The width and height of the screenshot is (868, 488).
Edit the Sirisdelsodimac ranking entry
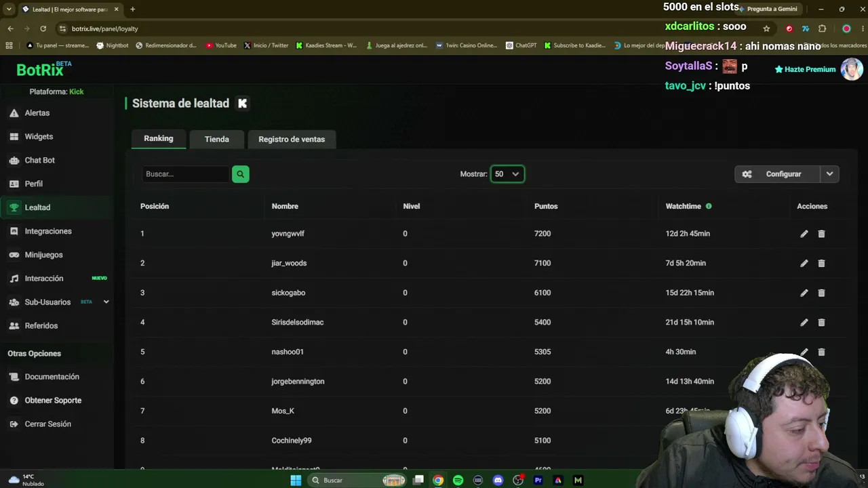[804, 323]
